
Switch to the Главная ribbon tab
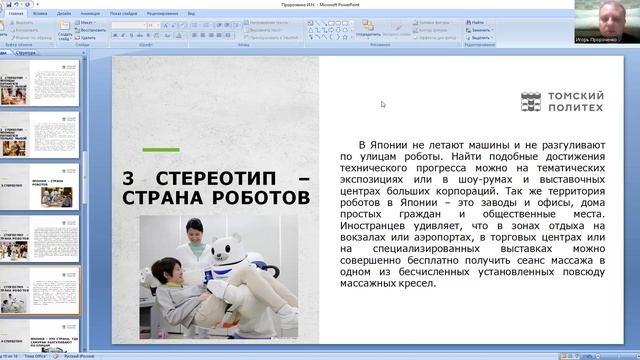click(x=16, y=13)
